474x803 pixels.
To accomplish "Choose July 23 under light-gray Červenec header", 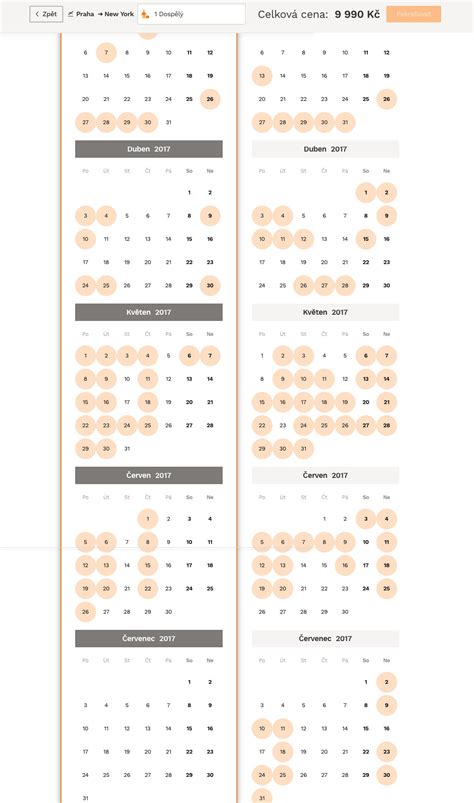I will pyautogui.click(x=386, y=752).
